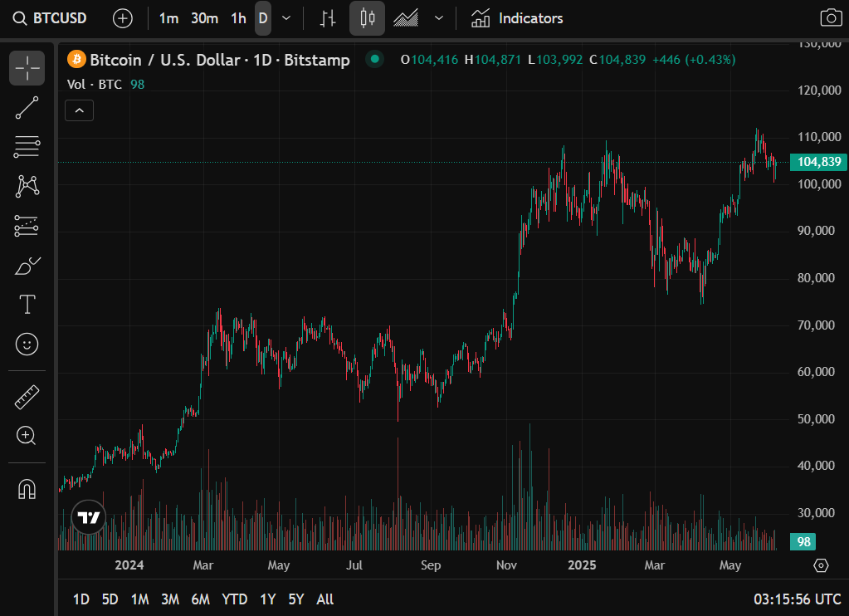Open the Indicators panel
The width and height of the screenshot is (849, 616).
click(517, 18)
